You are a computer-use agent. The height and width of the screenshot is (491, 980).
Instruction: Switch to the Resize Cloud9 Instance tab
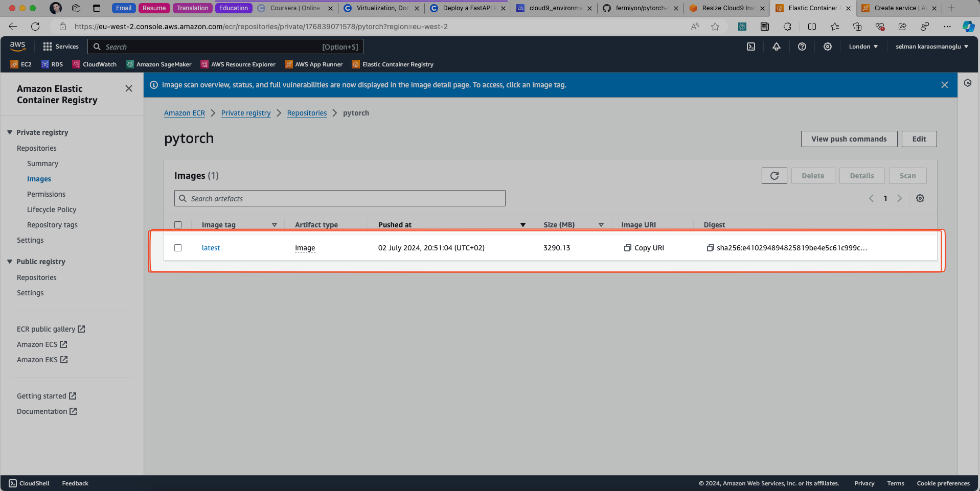(726, 8)
